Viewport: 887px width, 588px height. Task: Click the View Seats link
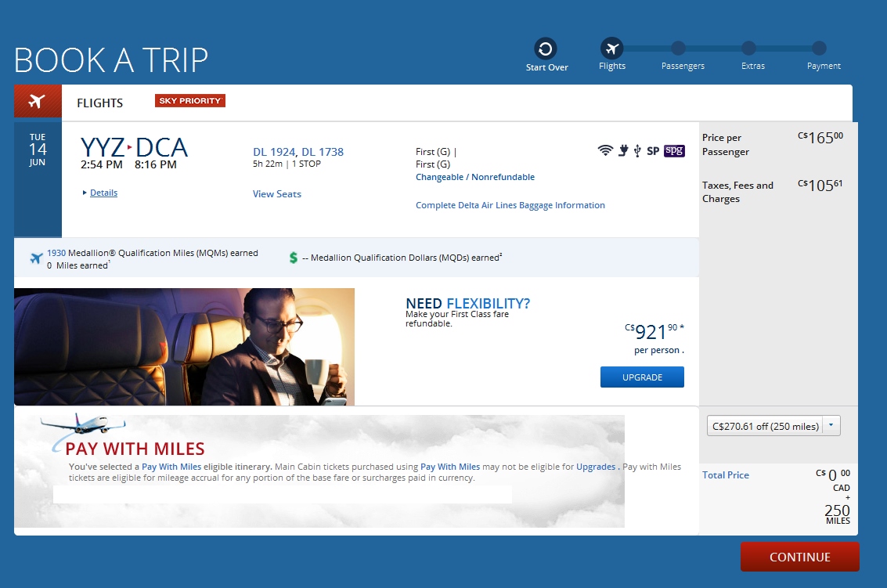[x=276, y=193]
